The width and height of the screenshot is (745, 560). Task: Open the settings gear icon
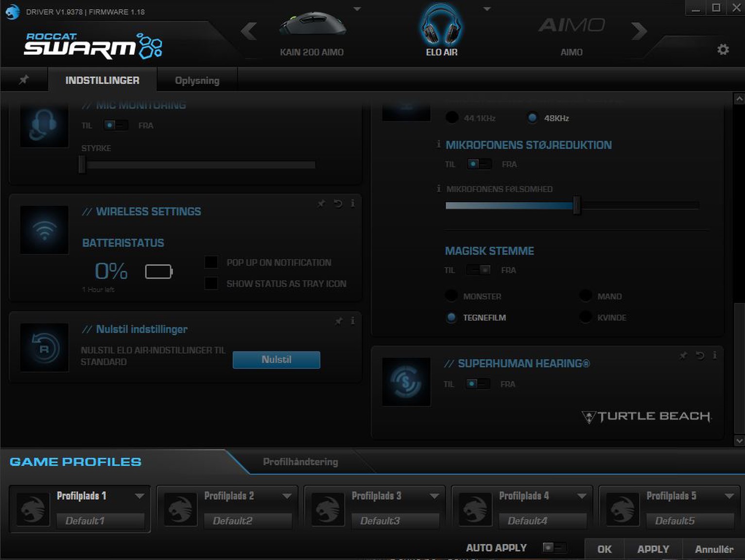723,49
